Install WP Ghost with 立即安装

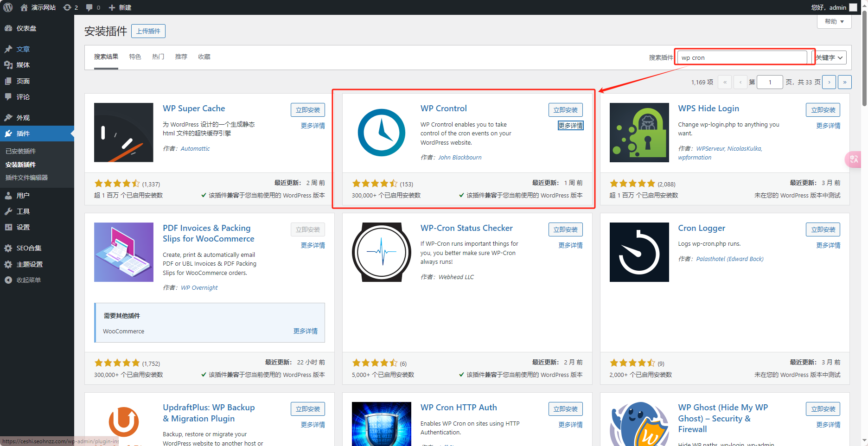pos(823,409)
